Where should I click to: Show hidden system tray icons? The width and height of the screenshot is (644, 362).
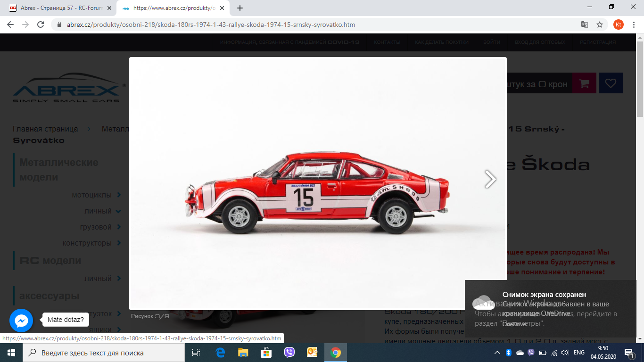(497, 353)
